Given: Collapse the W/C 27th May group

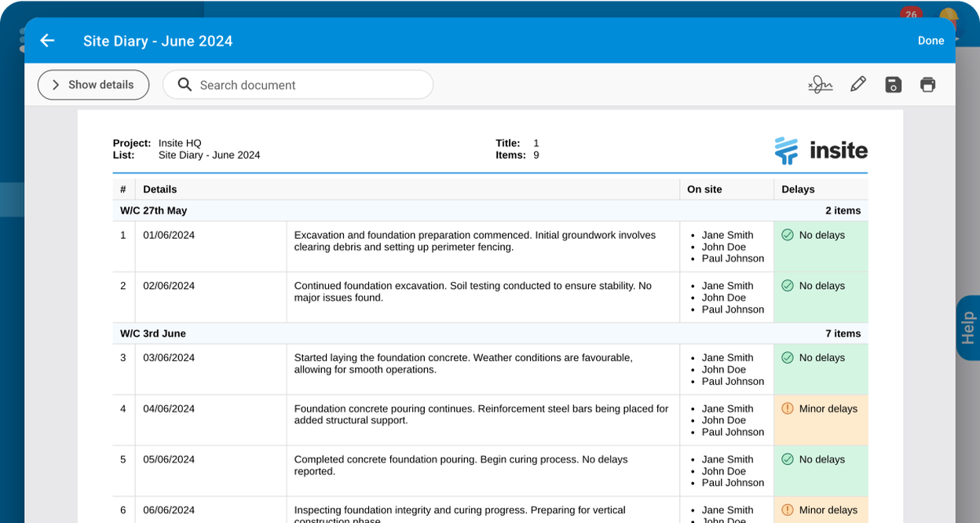Looking at the screenshot, I should tap(153, 210).
